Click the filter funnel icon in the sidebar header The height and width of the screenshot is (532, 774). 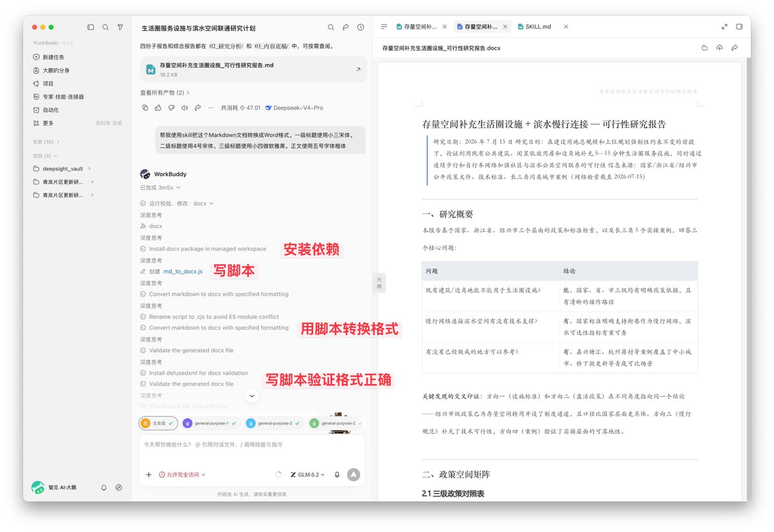click(120, 28)
